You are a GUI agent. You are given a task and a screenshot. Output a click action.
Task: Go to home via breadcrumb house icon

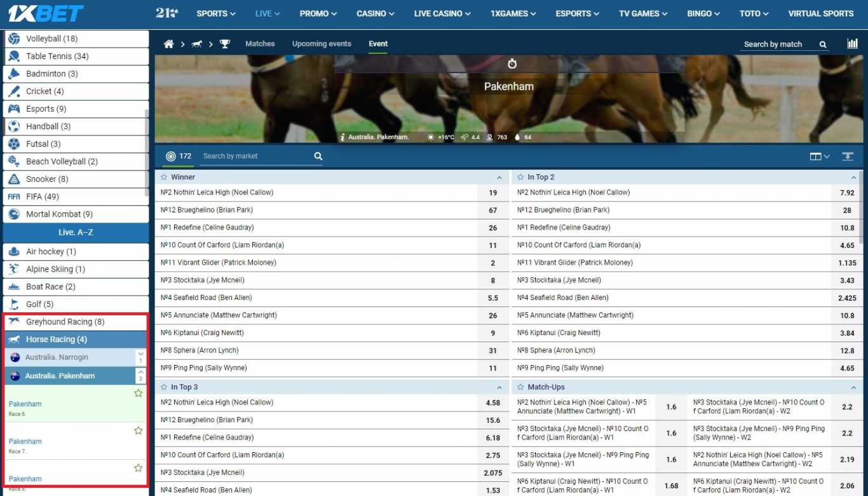coord(168,44)
